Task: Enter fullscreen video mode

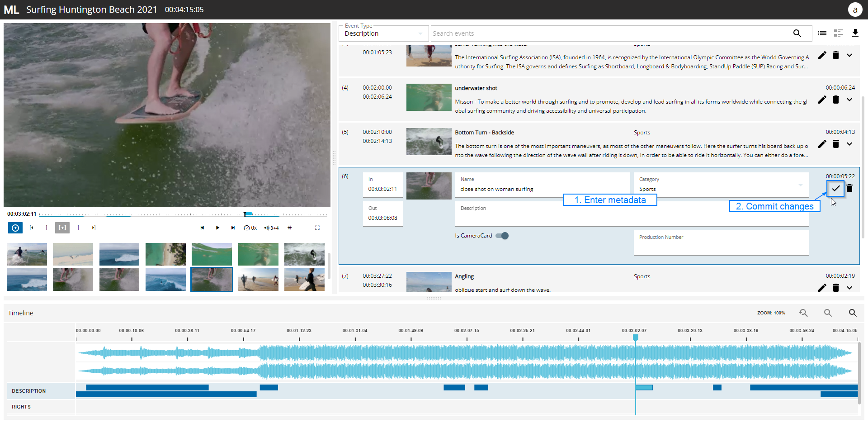Action: pyautogui.click(x=317, y=228)
